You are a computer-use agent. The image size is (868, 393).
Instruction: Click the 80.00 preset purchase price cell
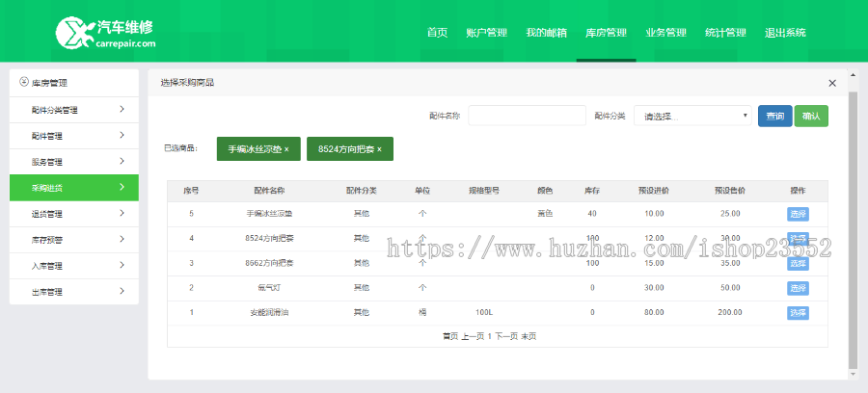point(654,313)
